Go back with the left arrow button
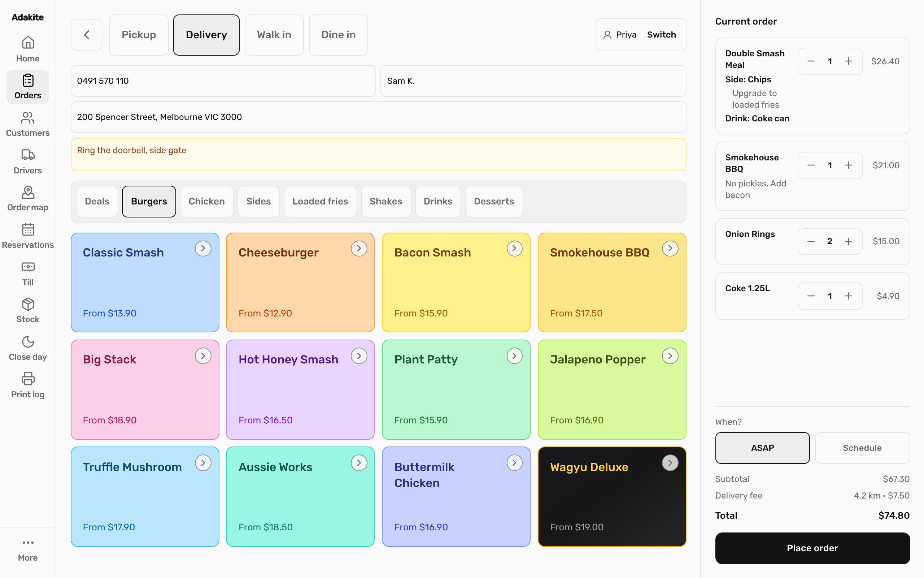 [x=87, y=35]
